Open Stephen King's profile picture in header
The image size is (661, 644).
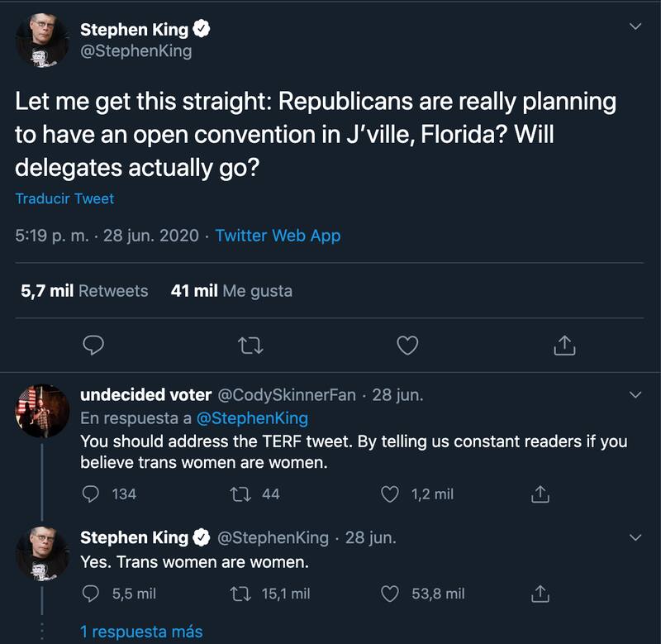tap(42, 41)
